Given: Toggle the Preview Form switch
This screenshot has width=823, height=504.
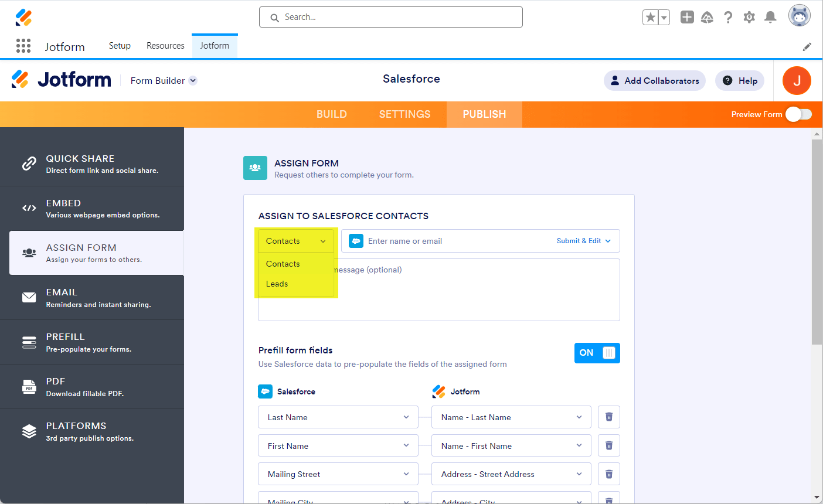Looking at the screenshot, I should pyautogui.click(x=798, y=114).
